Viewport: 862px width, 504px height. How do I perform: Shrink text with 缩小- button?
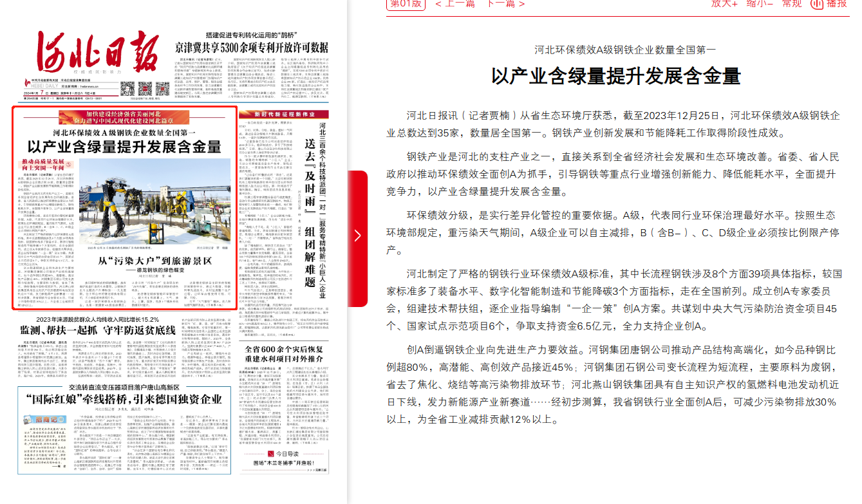pyautogui.click(x=760, y=4)
